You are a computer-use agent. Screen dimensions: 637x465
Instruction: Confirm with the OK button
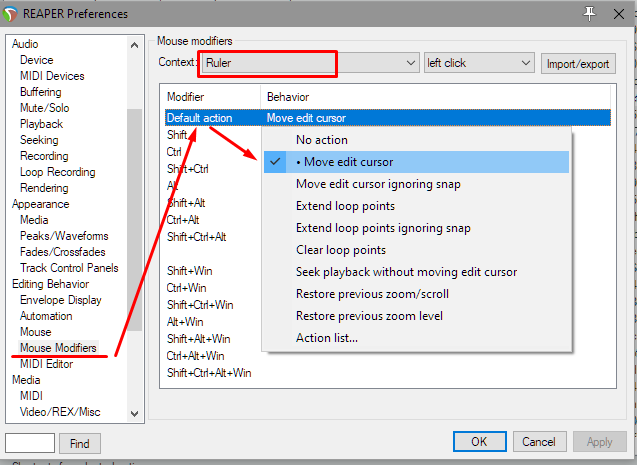(x=479, y=441)
